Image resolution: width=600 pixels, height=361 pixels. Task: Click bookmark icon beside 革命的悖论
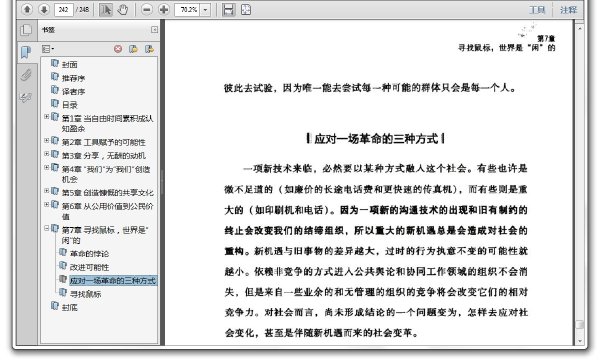click(x=63, y=252)
